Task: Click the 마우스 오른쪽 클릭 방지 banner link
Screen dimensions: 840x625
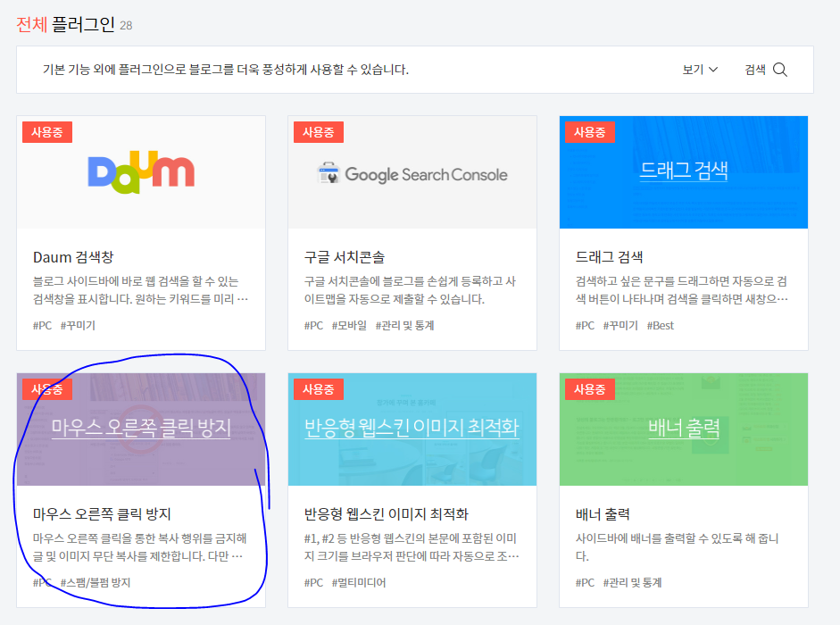Action: tap(141, 427)
